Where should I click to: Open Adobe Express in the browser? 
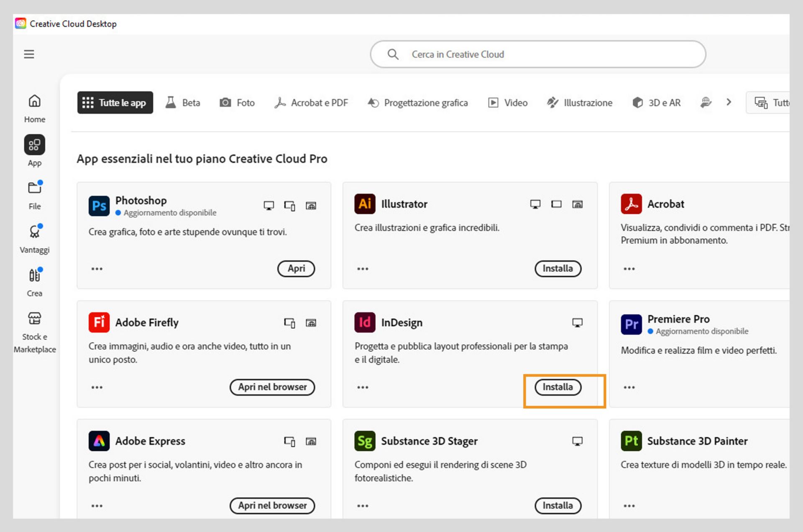(x=272, y=506)
